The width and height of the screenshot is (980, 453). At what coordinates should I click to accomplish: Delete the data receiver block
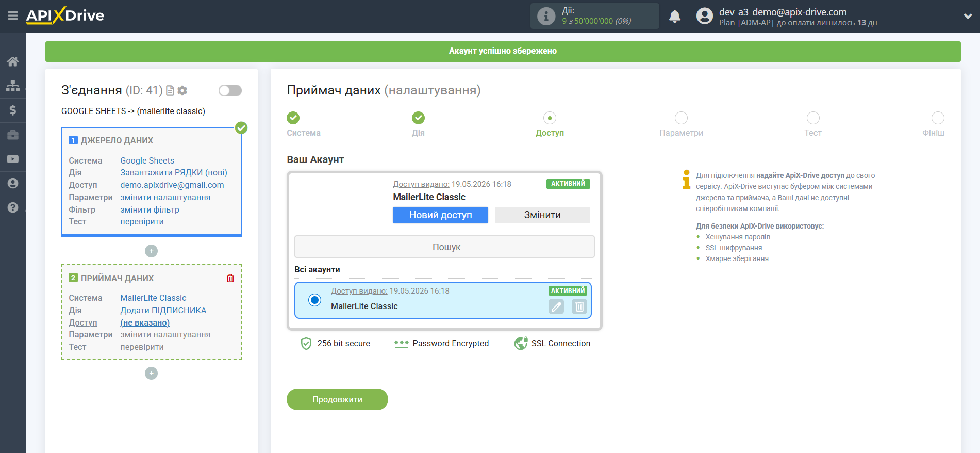coord(230,278)
